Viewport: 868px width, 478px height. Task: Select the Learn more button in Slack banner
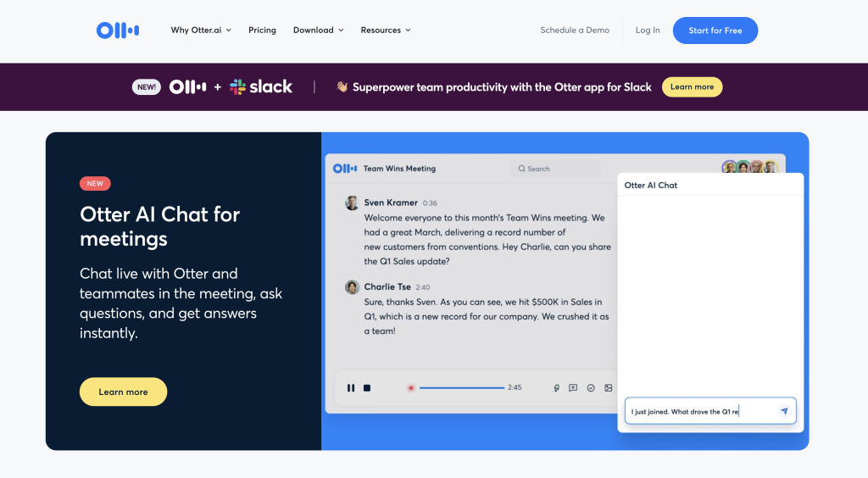pos(692,86)
